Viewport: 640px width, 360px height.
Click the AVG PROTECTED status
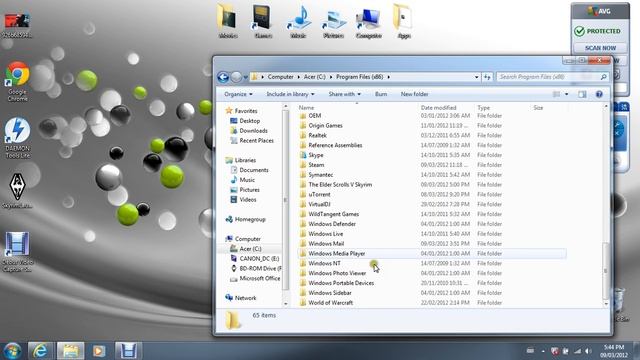tap(598, 31)
